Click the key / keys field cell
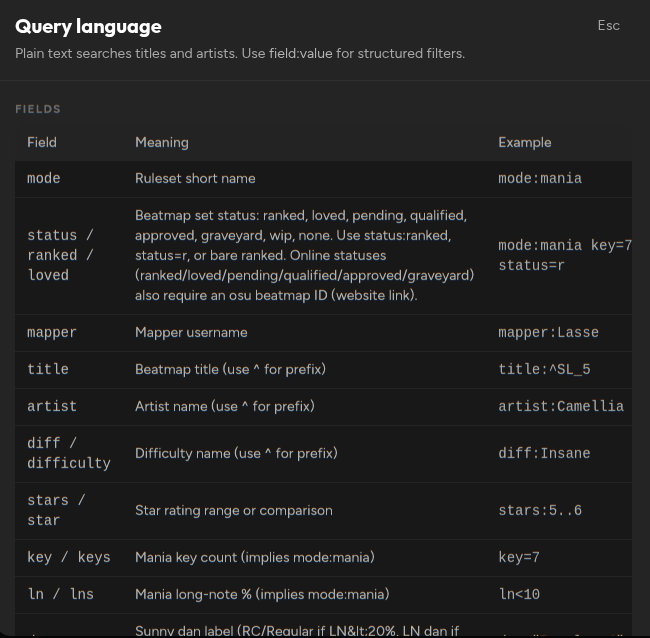The width and height of the screenshot is (650, 638). coord(69,557)
